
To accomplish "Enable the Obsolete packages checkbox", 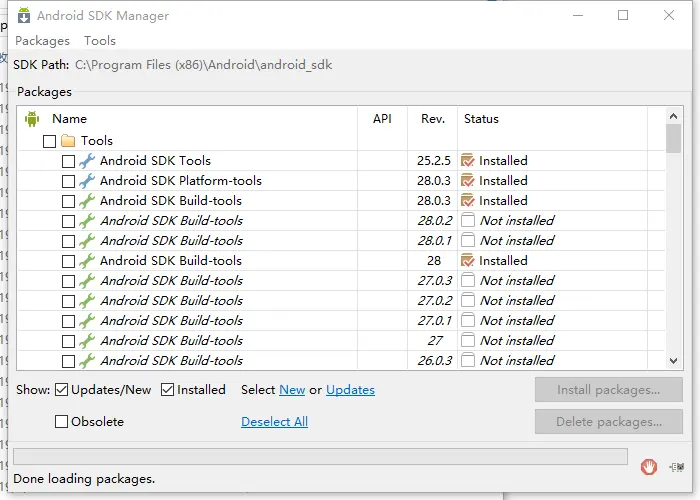I will click(x=61, y=421).
